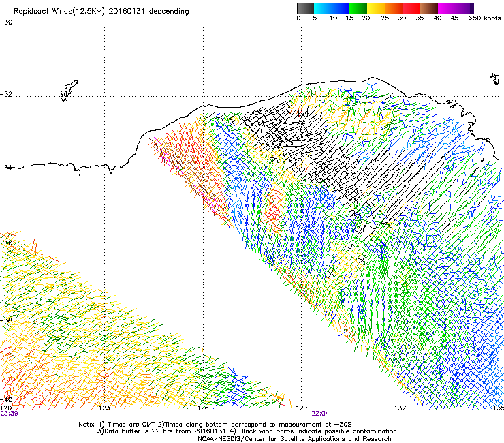
Task: Click the longitude label '129'
Action: coord(302,408)
